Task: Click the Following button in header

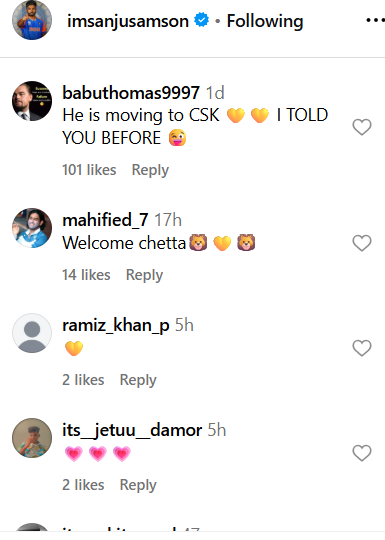Action: click(265, 21)
